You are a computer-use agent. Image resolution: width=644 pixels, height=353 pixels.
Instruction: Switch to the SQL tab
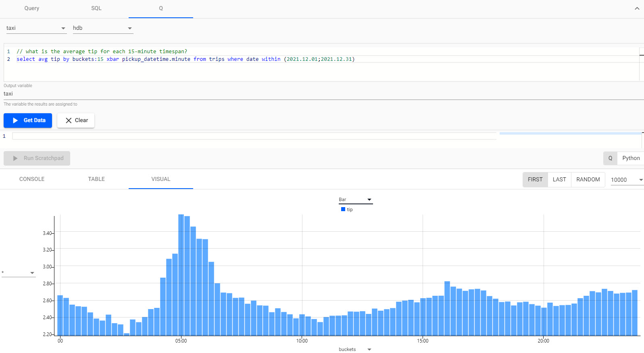(96, 8)
